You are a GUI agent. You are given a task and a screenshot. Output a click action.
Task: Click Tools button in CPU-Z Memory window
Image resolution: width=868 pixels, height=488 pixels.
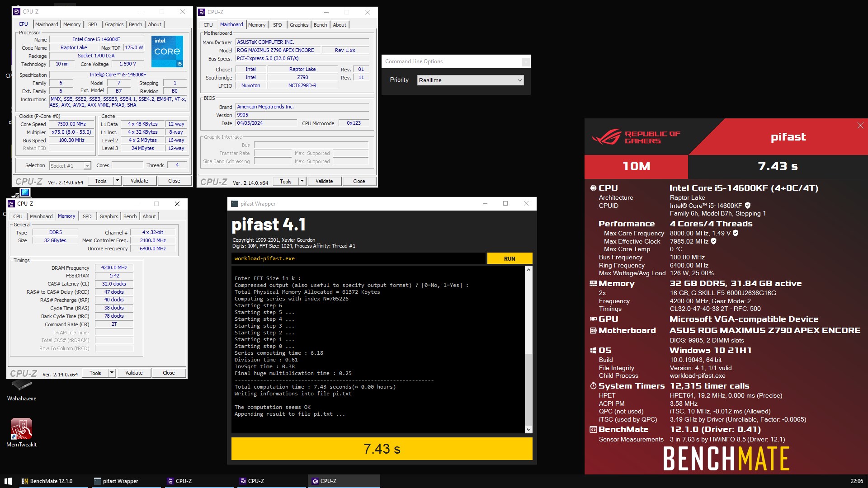[95, 373]
